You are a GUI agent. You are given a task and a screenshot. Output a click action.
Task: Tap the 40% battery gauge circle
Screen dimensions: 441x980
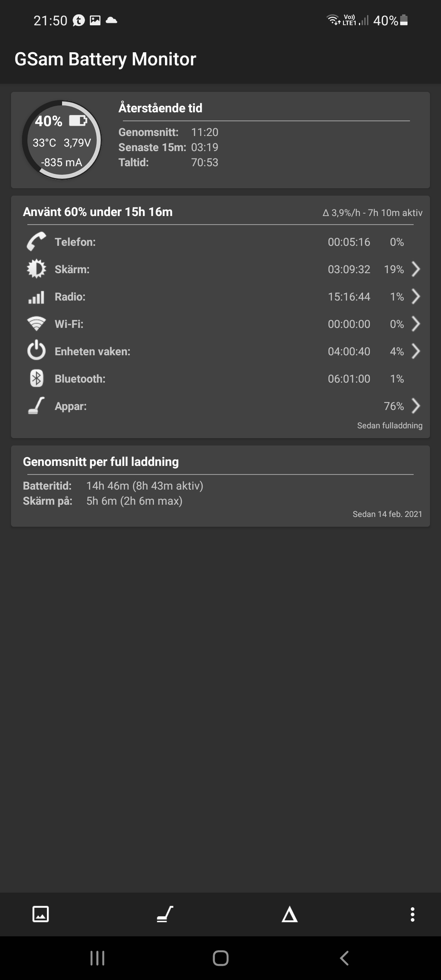tap(62, 140)
